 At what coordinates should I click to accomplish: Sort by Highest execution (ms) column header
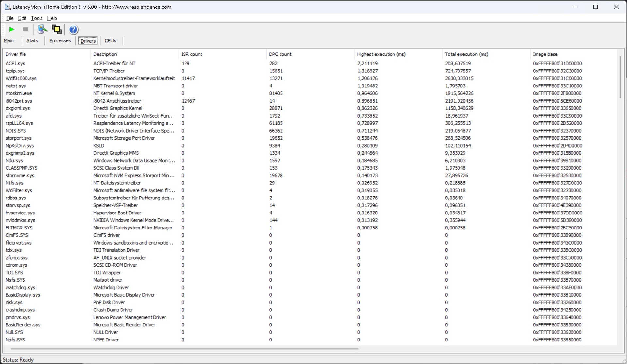point(381,54)
